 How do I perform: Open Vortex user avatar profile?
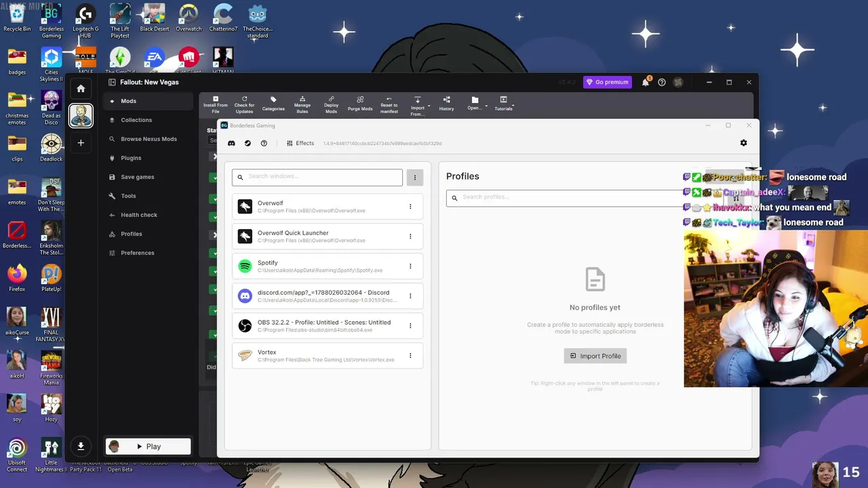678,82
